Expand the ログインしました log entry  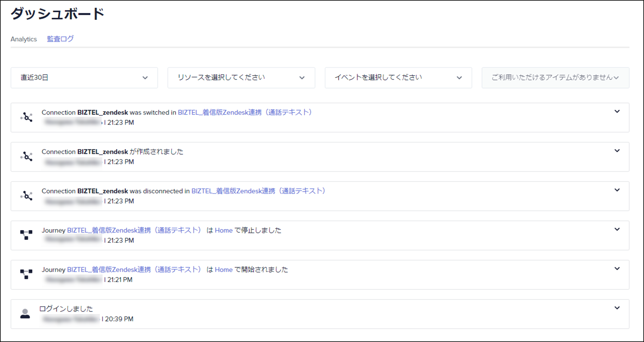click(x=617, y=308)
